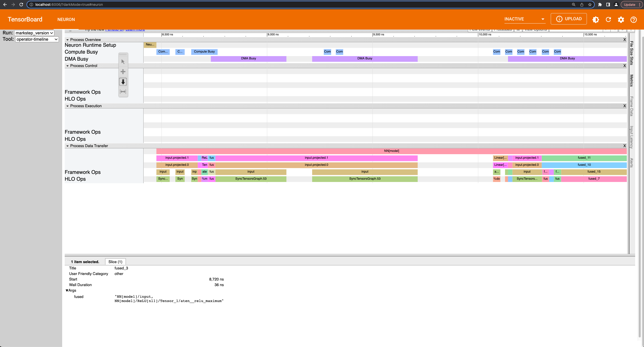Image resolution: width=644 pixels, height=347 pixels.
Task: Select the vertical zoom tool
Action: tap(123, 81)
